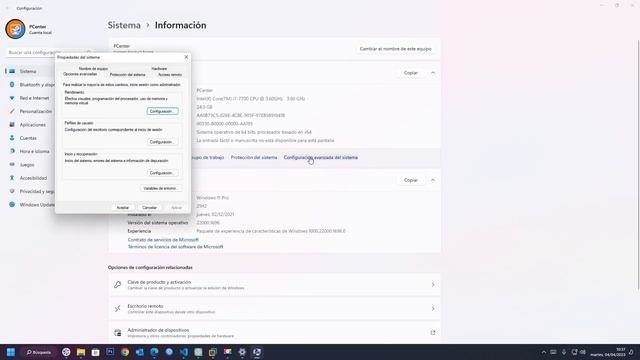
Task: Open Personalización in the sidebar
Action: pyautogui.click(x=32, y=111)
